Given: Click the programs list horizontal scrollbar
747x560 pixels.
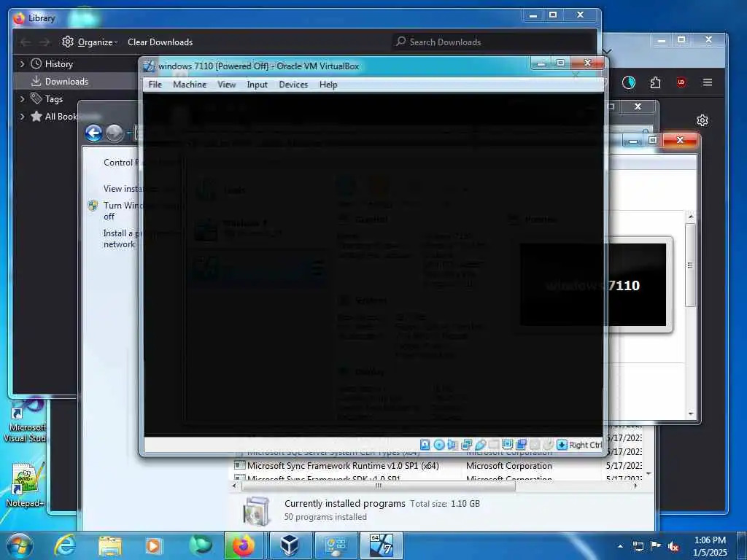Looking at the screenshot, I should (379, 486).
